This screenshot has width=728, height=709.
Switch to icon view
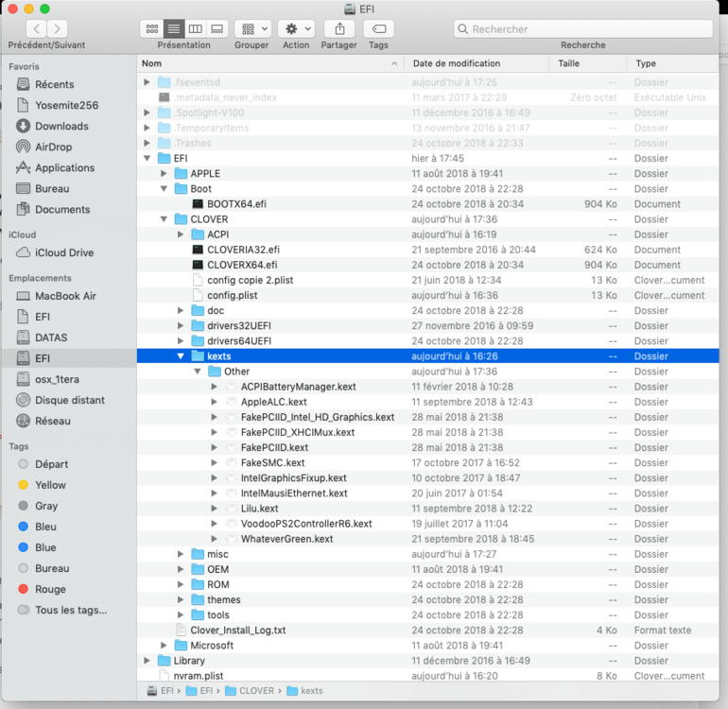click(152, 28)
